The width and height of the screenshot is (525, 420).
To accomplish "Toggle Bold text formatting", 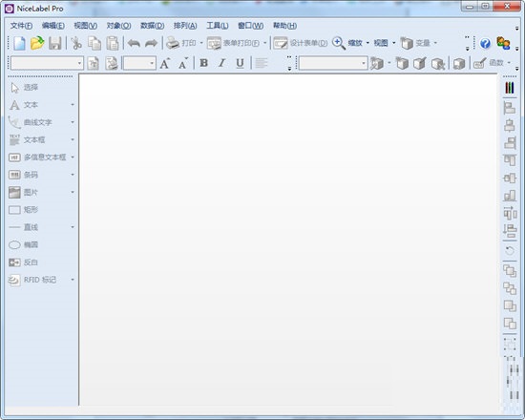I will coord(203,63).
